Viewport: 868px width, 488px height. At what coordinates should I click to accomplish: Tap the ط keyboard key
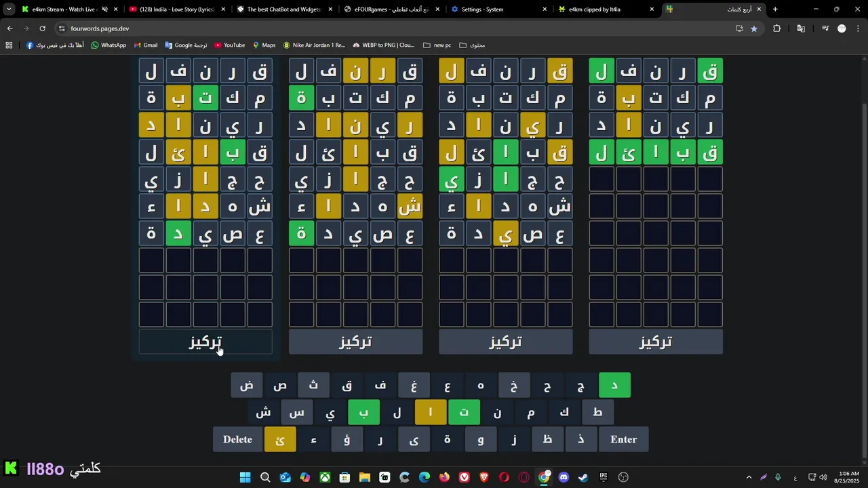(597, 412)
